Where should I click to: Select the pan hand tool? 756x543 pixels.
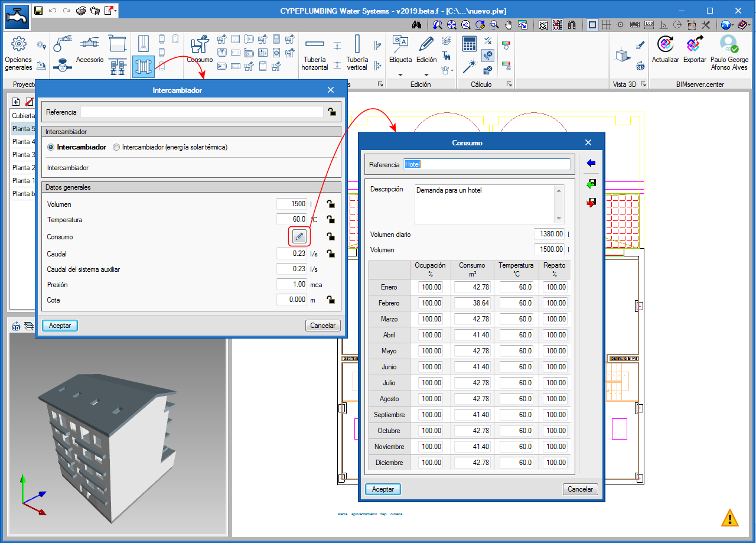click(x=509, y=25)
